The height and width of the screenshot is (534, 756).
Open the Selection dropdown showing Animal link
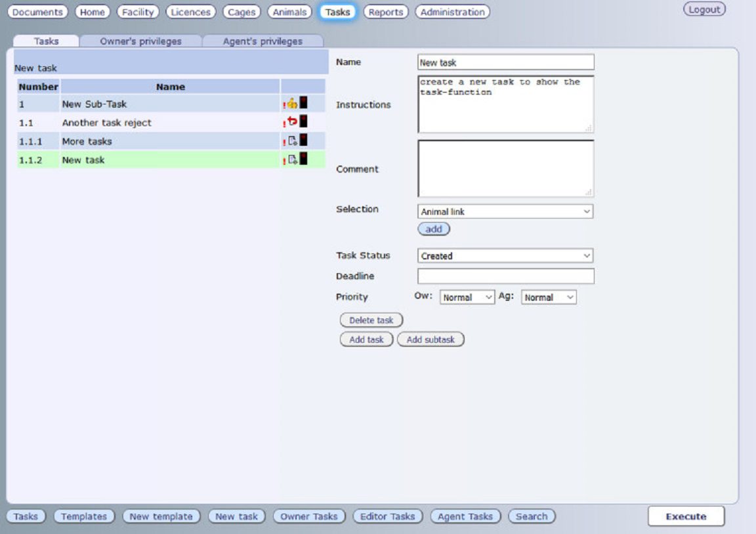[505, 211]
